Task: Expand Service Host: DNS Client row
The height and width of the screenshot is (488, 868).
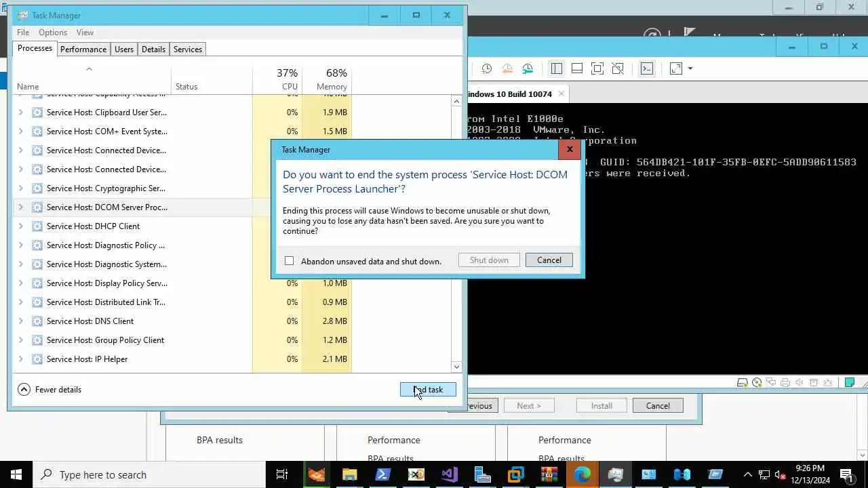Action: coord(20,321)
